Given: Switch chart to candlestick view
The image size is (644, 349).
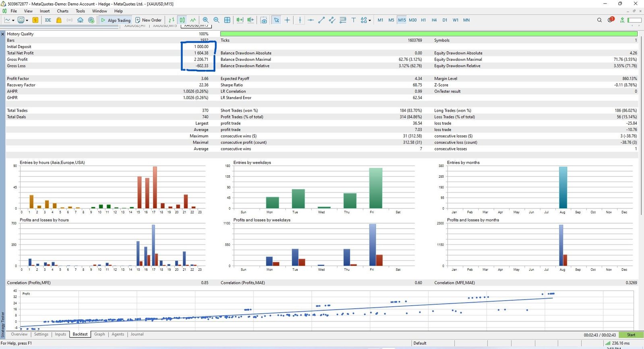Looking at the screenshot, I should 182,20.
